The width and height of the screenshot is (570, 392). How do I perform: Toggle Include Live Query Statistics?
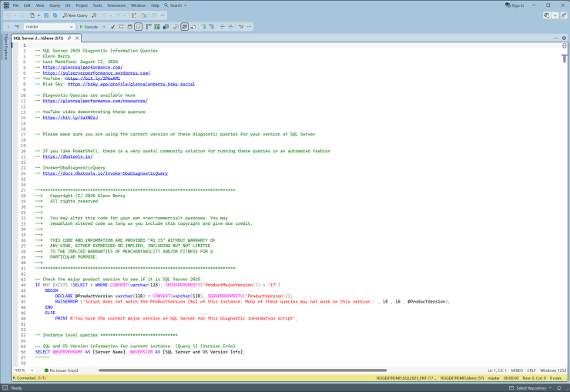point(157,26)
